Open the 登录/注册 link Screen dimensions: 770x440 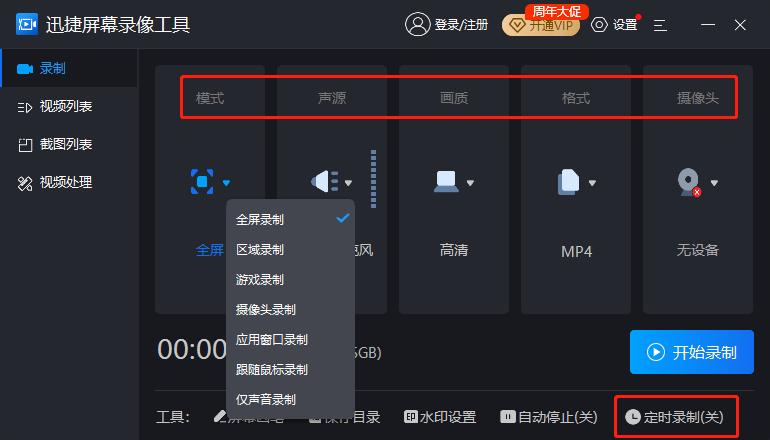click(x=461, y=25)
